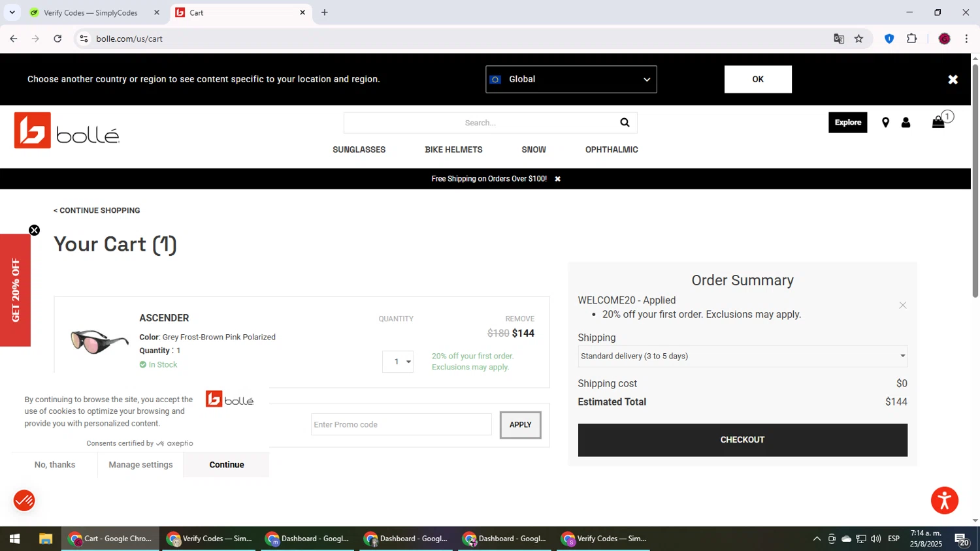The image size is (980, 551).
Task: Open the Chrome profile avatar
Action: pyautogui.click(x=944, y=39)
